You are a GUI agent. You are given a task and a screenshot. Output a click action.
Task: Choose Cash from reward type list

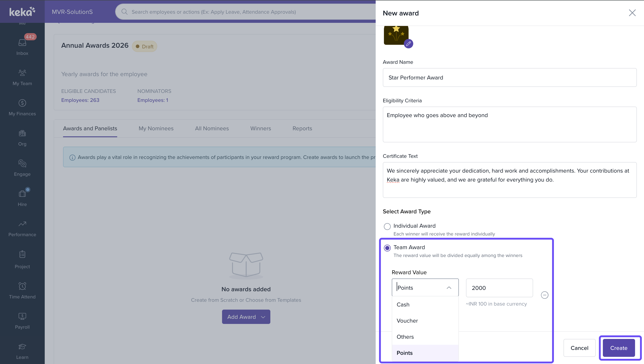point(403,304)
